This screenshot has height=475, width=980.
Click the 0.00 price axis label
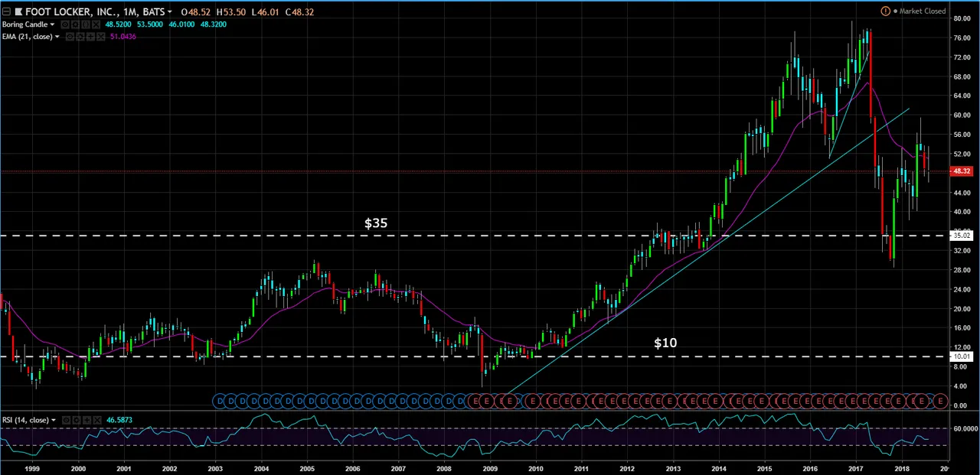962,405
